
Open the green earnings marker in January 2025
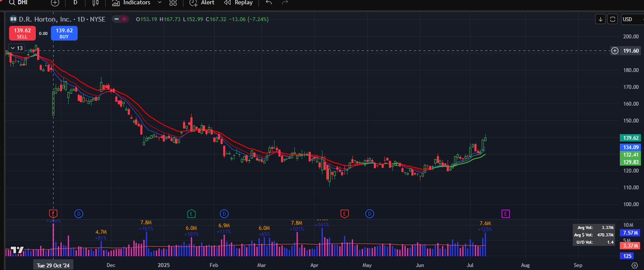coord(191,214)
